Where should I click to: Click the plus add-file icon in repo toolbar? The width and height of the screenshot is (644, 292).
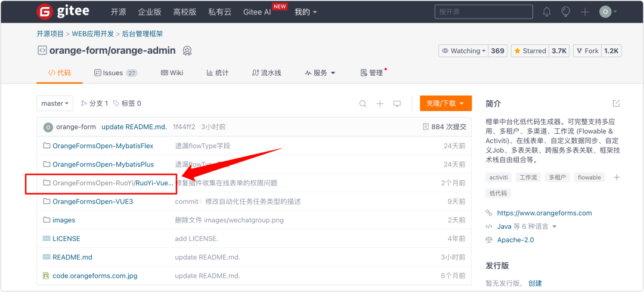click(380, 104)
